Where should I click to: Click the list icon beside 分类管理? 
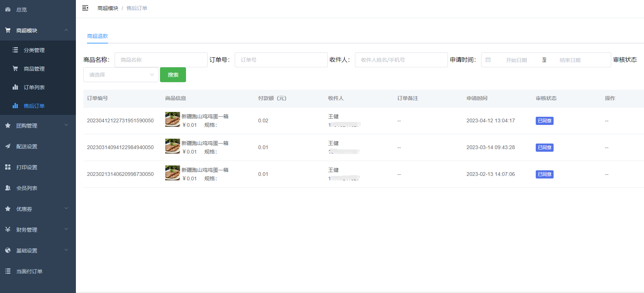tap(15, 50)
